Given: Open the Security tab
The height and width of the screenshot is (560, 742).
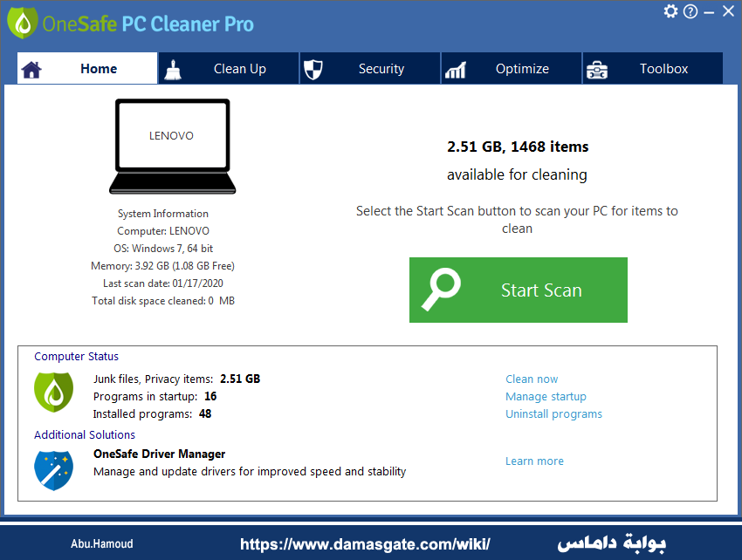Looking at the screenshot, I should point(370,69).
